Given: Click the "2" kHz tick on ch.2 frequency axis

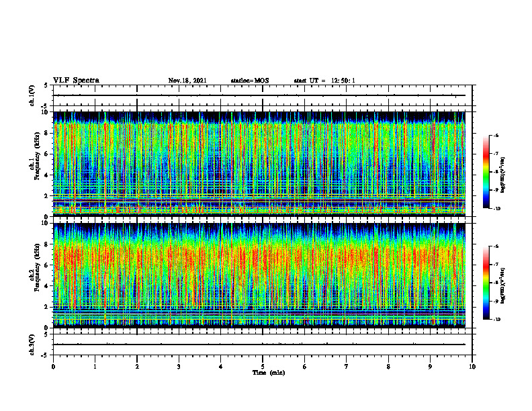Looking at the screenshot, I should tap(46, 307).
